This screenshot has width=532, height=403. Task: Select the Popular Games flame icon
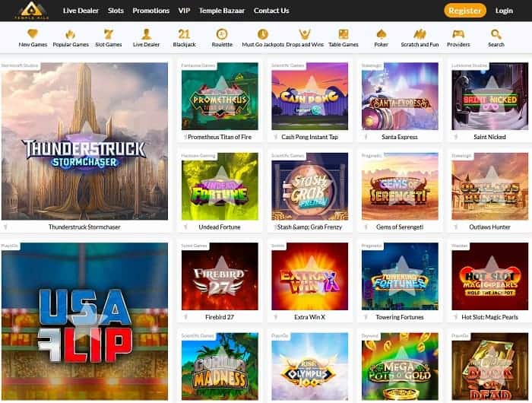pos(70,34)
